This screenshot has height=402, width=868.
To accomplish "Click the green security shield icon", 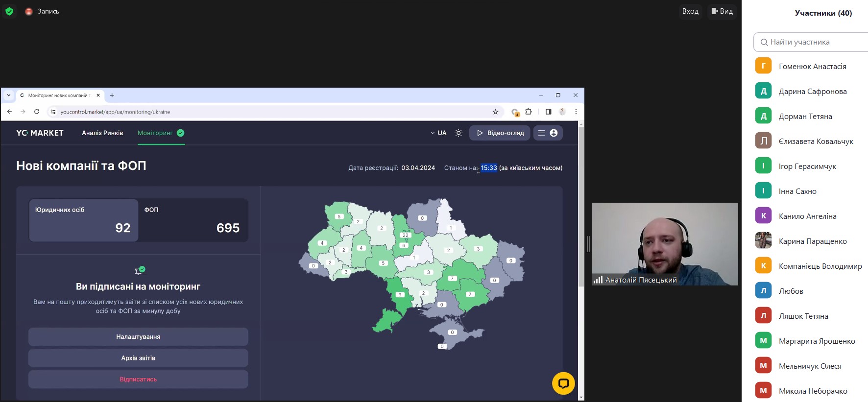I will 9,11.
